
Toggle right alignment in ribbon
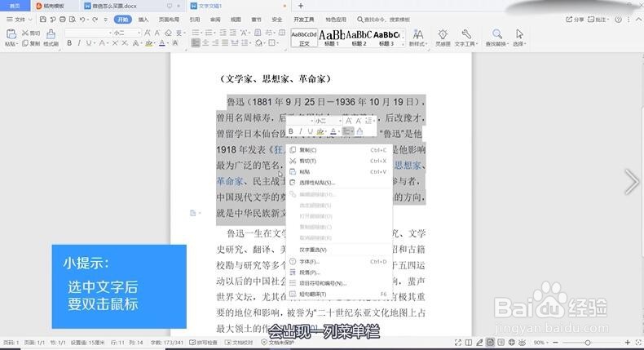tap(215, 42)
